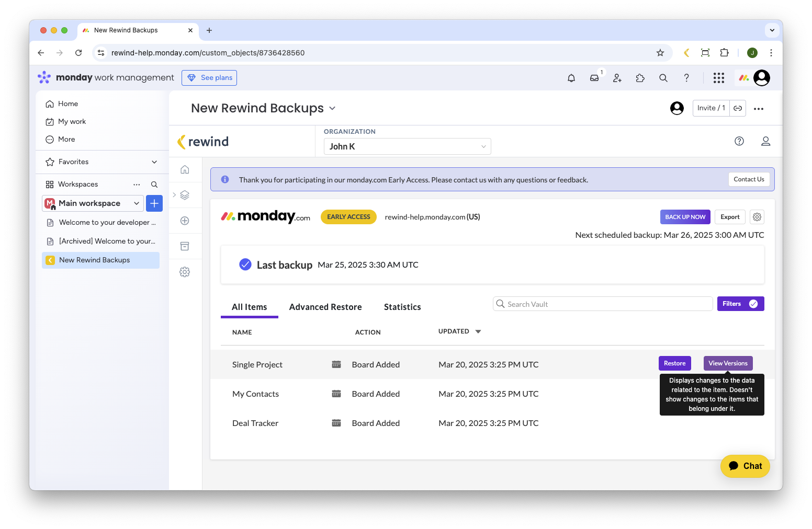Click the invite members icon in top bar
812x529 pixels.
coord(617,78)
